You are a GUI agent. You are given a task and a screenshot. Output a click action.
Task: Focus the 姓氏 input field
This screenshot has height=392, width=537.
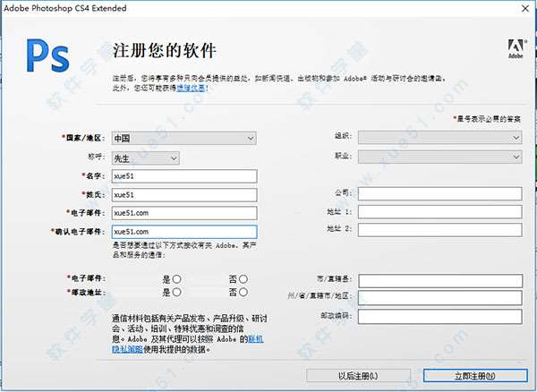point(184,195)
